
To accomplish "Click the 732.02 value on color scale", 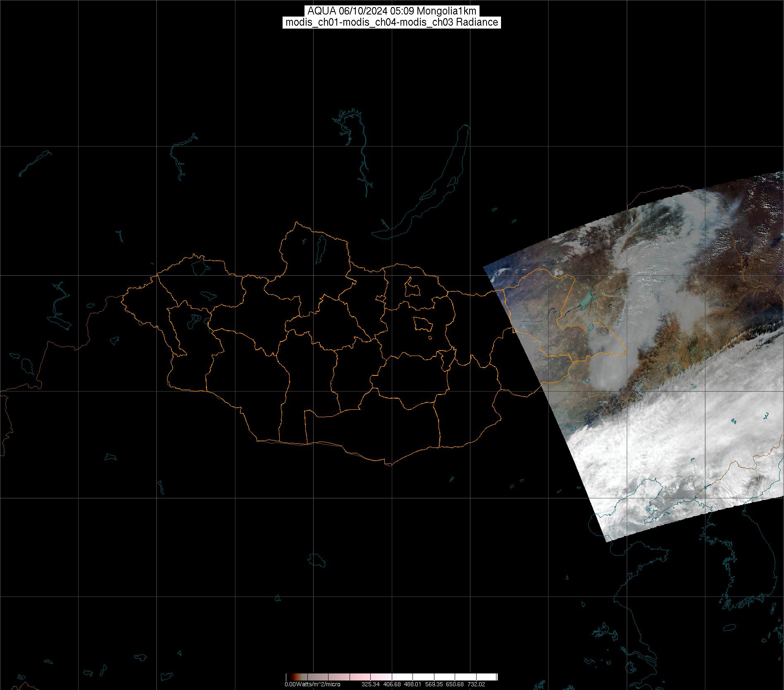I will (x=476, y=684).
